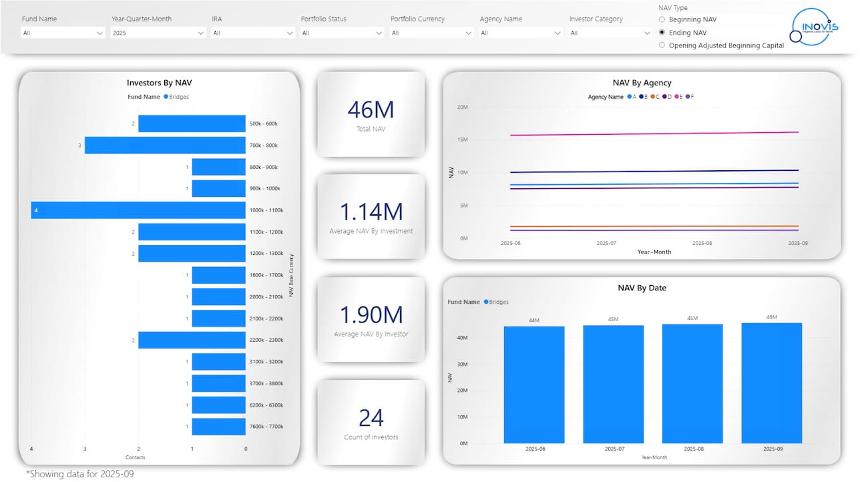Click the Total NAV 46M card

(371, 115)
